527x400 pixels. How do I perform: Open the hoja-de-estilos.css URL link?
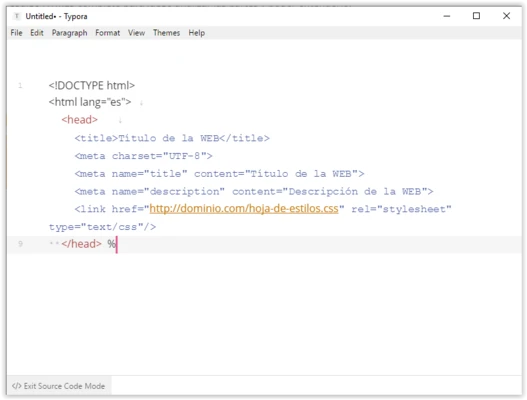(244, 209)
